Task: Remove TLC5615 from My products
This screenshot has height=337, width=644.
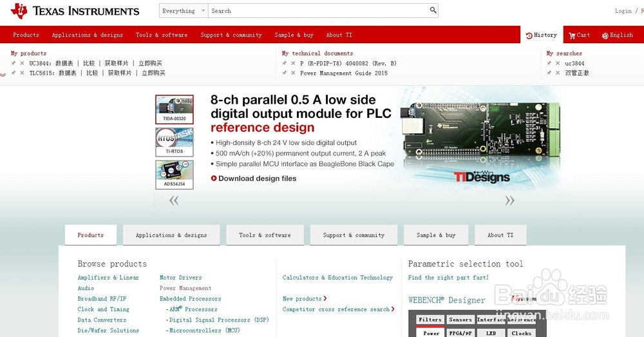Action: point(22,73)
